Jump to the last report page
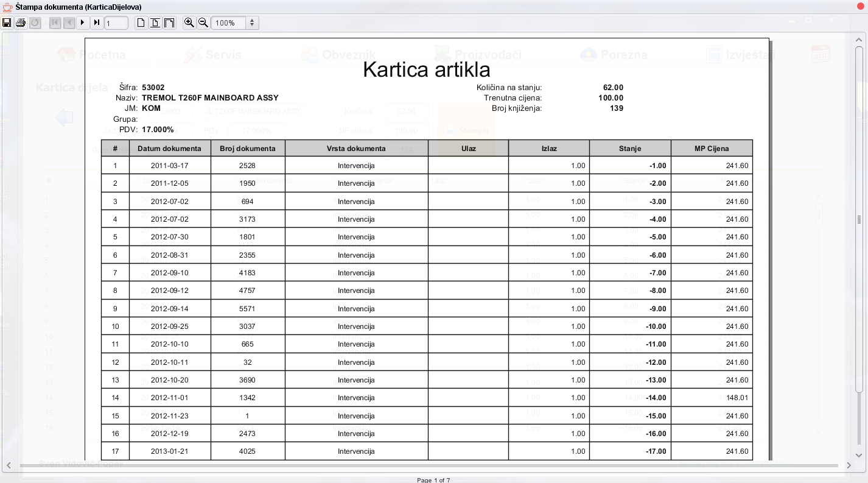This screenshot has height=483, width=868. point(97,23)
